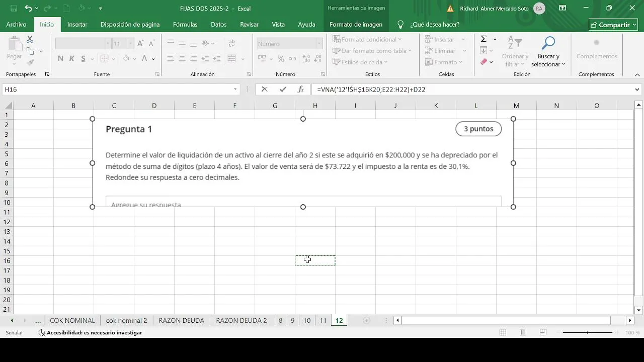Expand the formula bar chevron

(637, 89)
